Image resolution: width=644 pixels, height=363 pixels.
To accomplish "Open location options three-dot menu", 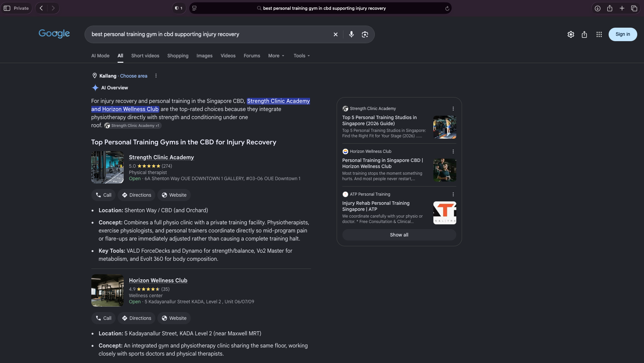I will coord(156,76).
